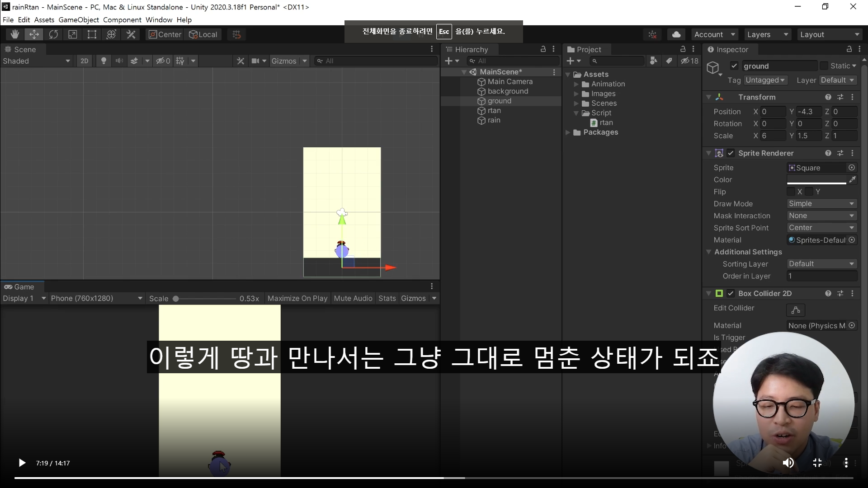This screenshot has width=868, height=488.
Task: Click the Project search by label icon
Action: (x=669, y=61)
